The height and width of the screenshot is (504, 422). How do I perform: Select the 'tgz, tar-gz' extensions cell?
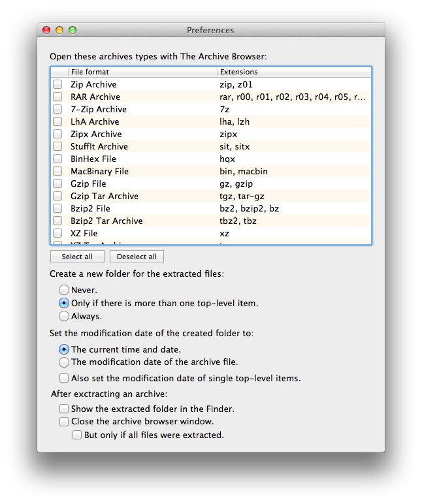click(x=295, y=196)
